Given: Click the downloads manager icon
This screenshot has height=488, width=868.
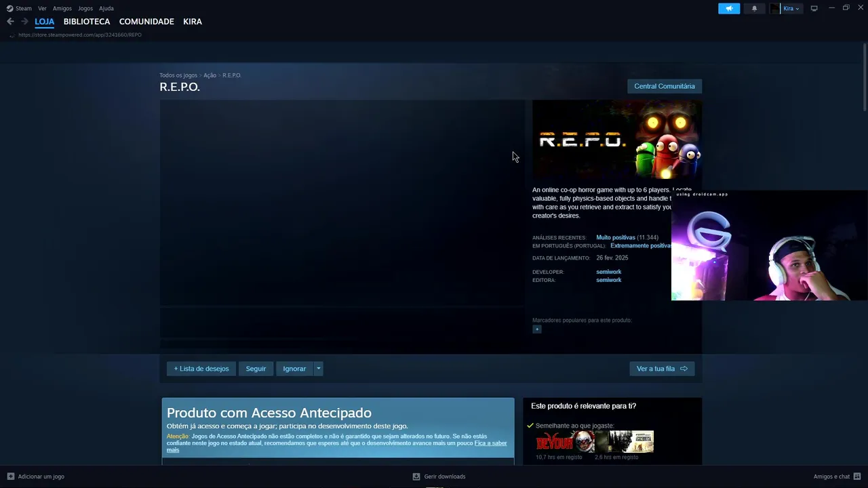Looking at the screenshot, I should coord(416,476).
